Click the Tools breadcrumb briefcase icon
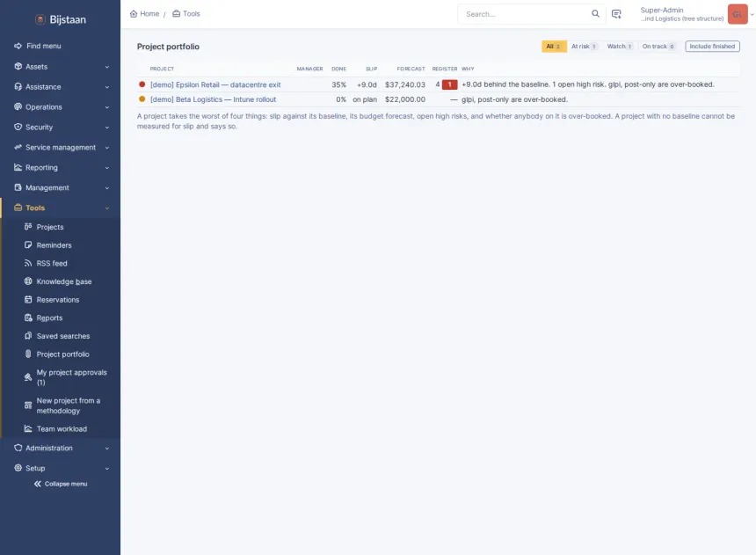 177,14
